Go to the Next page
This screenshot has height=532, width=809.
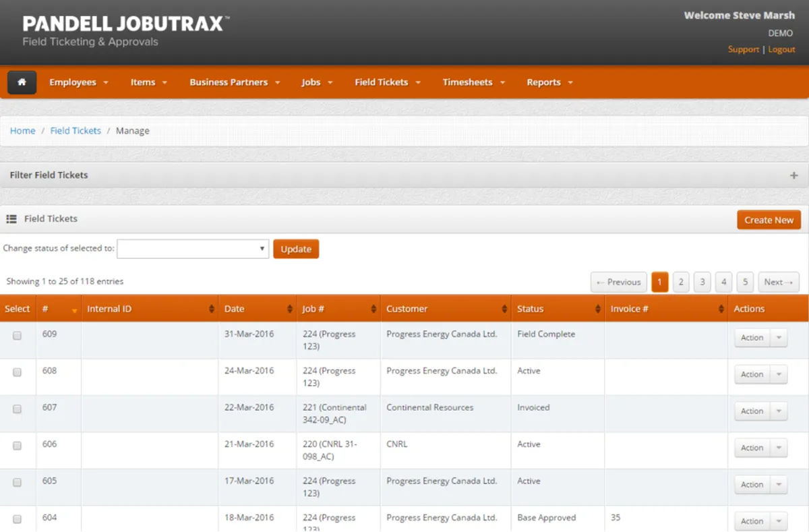[x=779, y=282]
